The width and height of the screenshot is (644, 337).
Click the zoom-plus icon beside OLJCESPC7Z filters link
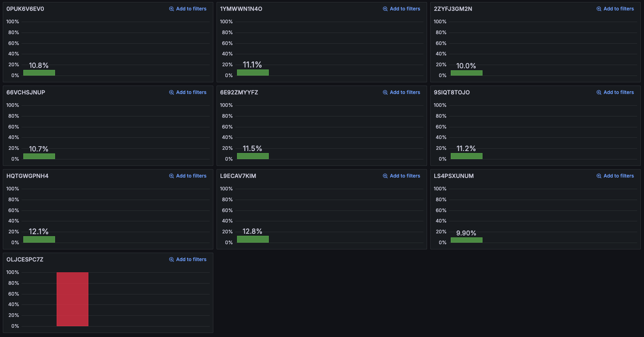click(172, 259)
